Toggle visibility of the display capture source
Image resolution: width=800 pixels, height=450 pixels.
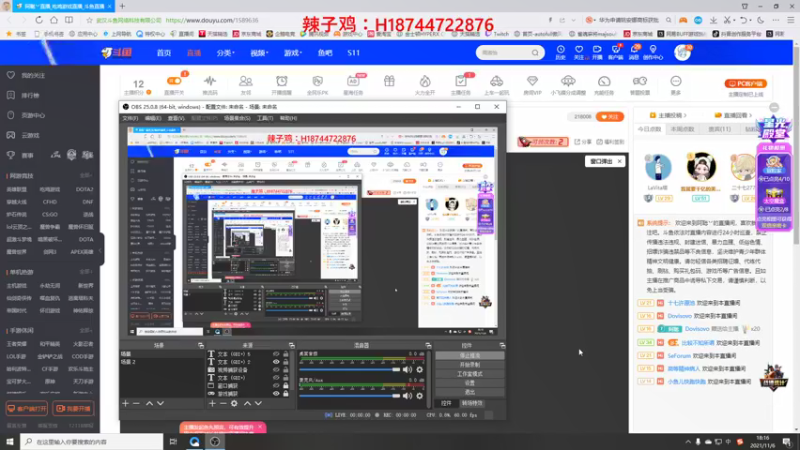(276, 394)
